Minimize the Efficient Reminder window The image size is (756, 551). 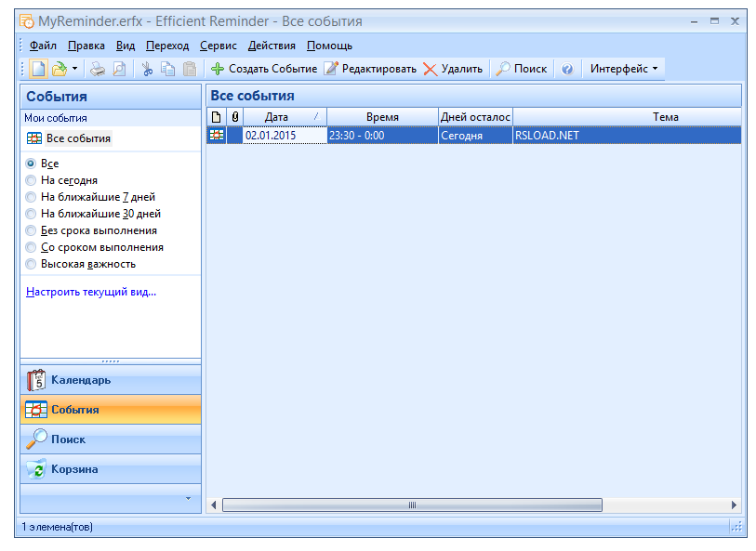click(x=694, y=21)
